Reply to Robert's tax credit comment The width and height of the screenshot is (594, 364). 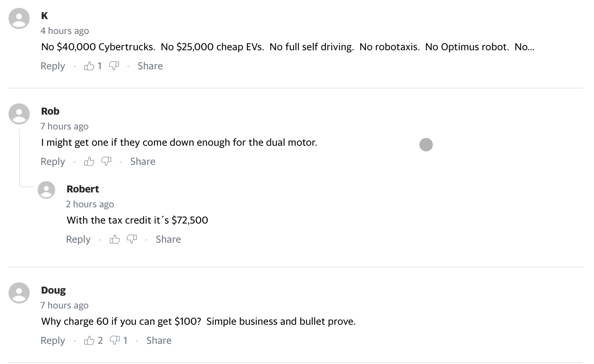(x=78, y=239)
